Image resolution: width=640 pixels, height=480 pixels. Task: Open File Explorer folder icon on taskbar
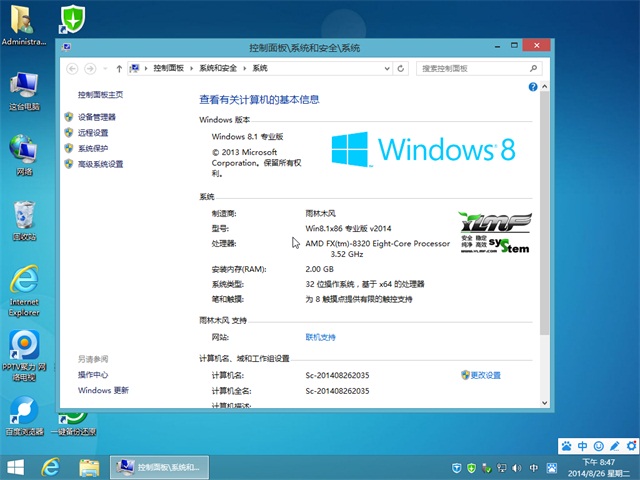pyautogui.click(x=89, y=467)
